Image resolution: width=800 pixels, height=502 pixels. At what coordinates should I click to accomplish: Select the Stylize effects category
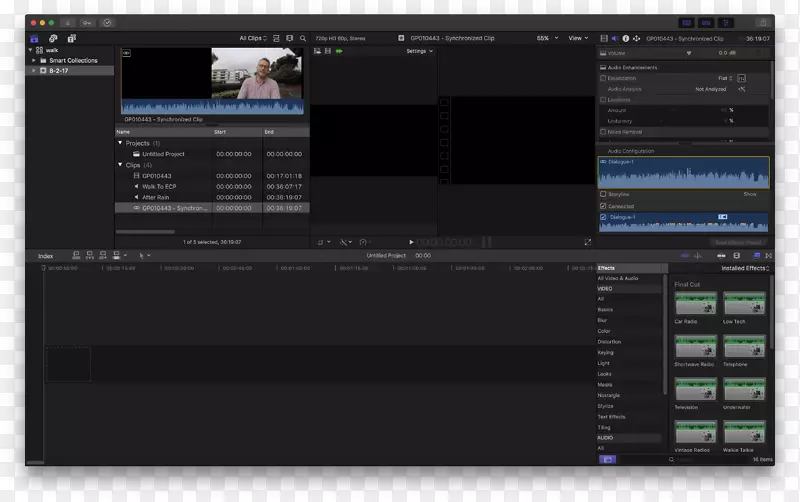pyautogui.click(x=606, y=406)
